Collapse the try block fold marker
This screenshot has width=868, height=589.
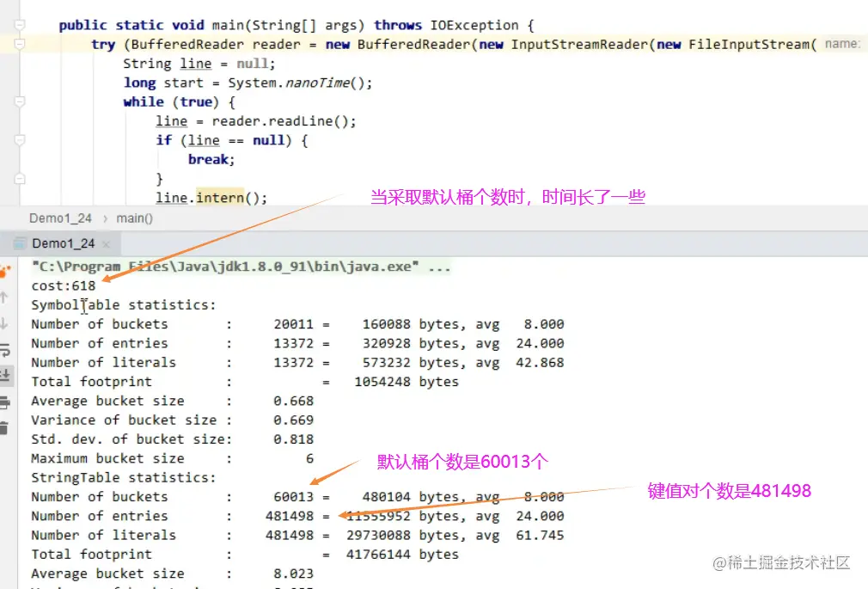tap(20, 45)
